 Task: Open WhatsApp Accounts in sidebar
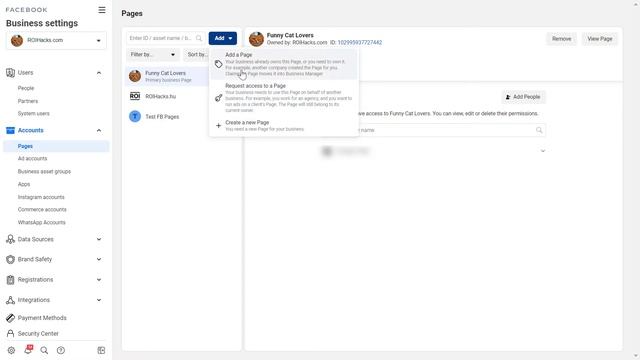click(41, 222)
